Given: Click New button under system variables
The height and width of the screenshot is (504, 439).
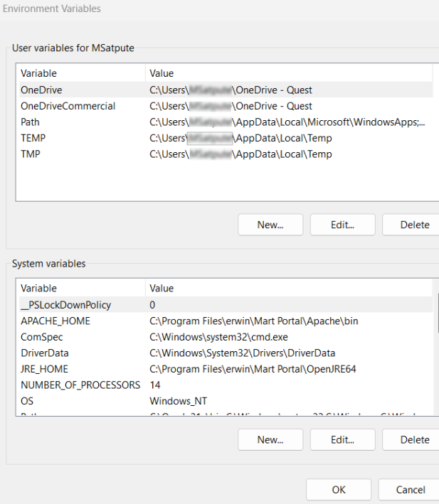Looking at the screenshot, I should (270, 439).
